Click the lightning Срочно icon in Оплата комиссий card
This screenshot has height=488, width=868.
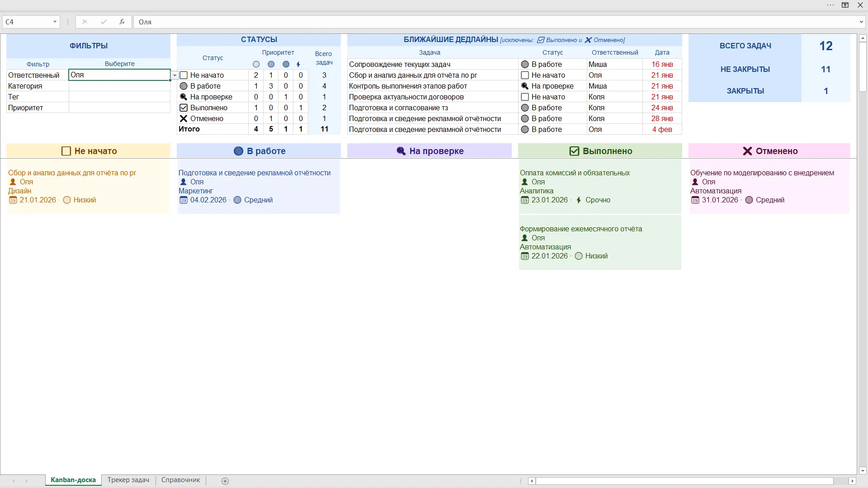coord(579,200)
